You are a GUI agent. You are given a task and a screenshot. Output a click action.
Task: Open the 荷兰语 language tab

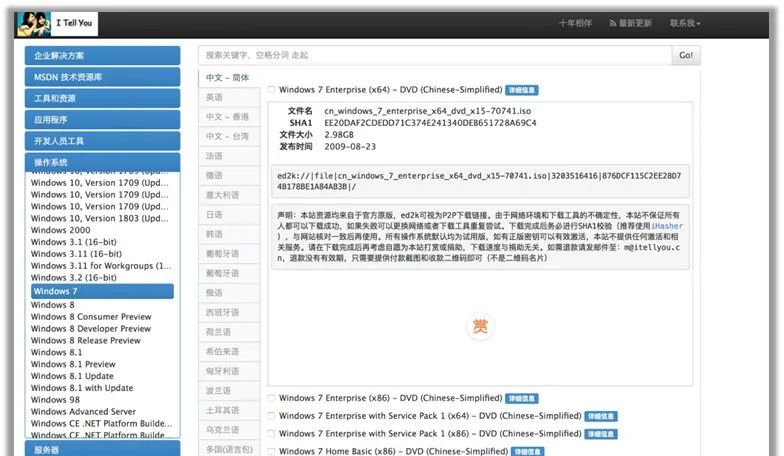click(x=229, y=332)
